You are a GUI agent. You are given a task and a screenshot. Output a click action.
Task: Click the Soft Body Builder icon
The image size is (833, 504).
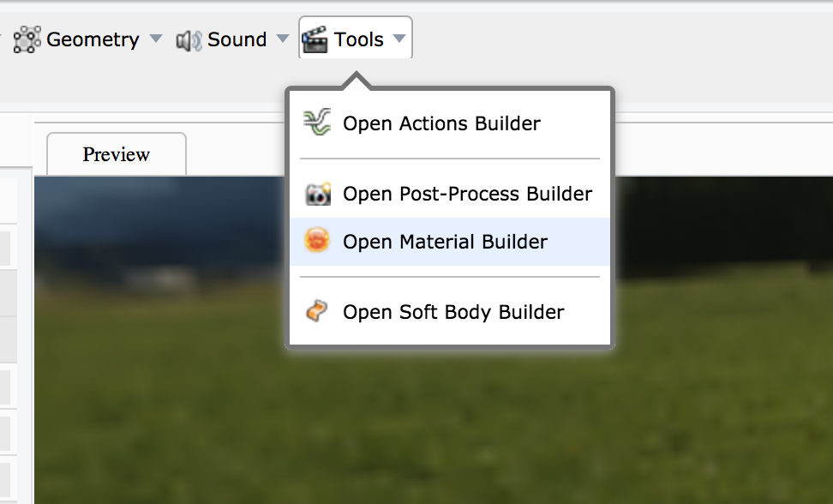[x=317, y=312]
